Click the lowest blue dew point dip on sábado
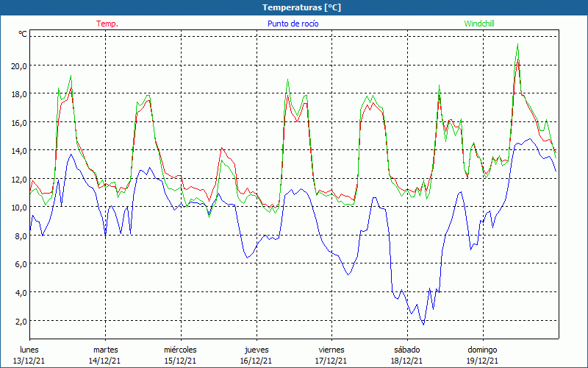This screenshot has height=368, width=588. pyautogui.click(x=423, y=325)
